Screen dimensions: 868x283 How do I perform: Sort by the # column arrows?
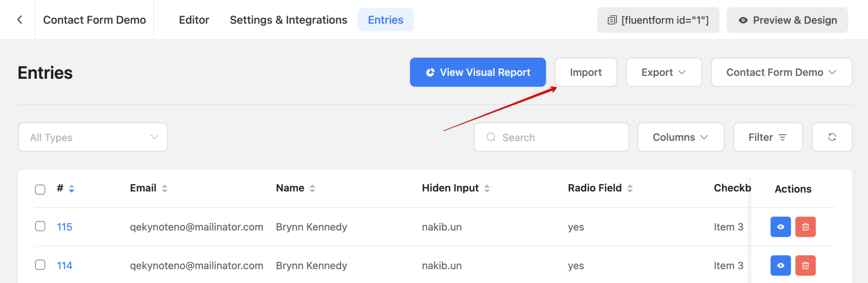pos(72,189)
